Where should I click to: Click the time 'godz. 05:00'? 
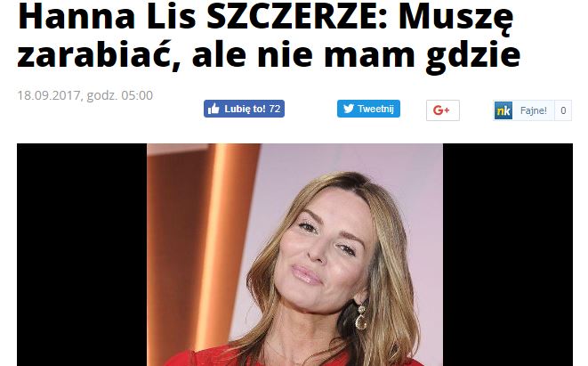119,95
